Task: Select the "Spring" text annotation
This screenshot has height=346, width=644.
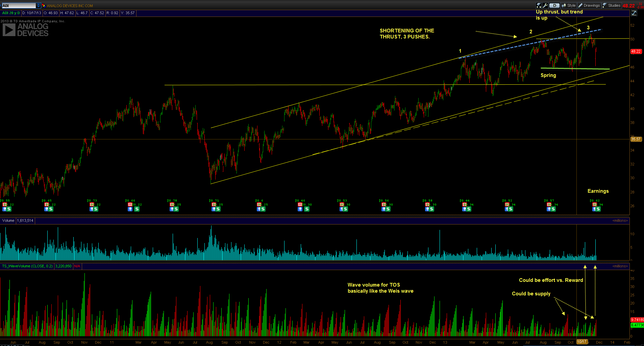Action: click(x=548, y=75)
